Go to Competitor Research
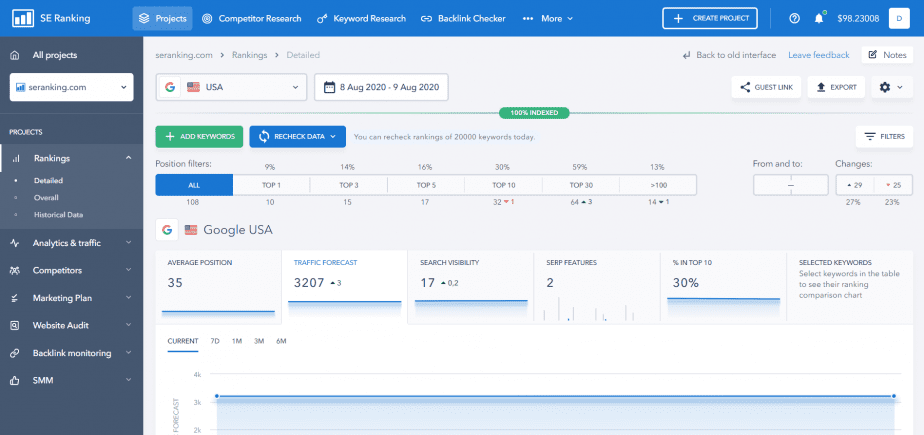Image resolution: width=924 pixels, height=435 pixels. pos(252,19)
